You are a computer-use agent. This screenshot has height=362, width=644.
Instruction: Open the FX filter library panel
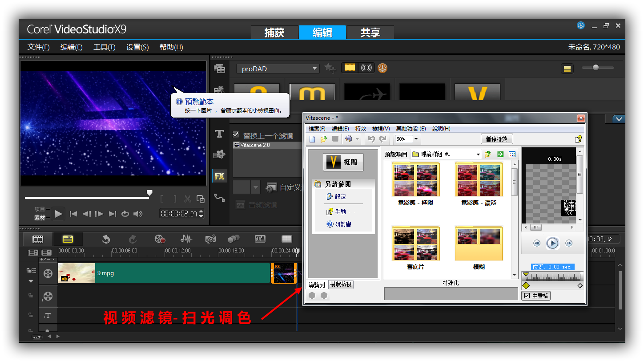(x=219, y=176)
